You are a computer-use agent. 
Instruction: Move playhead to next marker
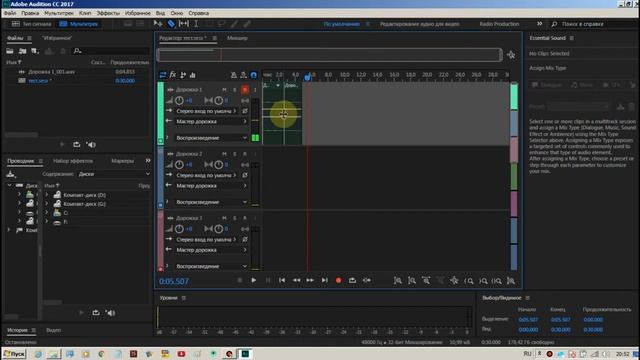(x=324, y=280)
